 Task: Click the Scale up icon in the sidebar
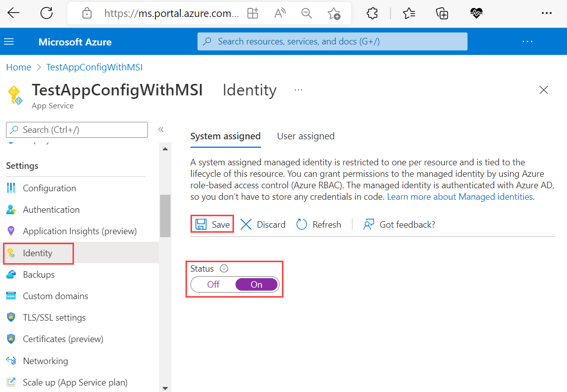tap(11, 382)
